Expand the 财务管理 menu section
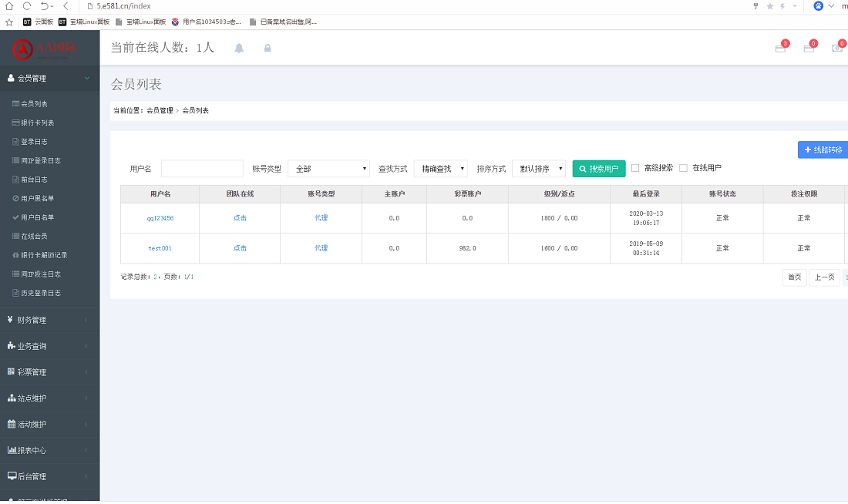The height and width of the screenshot is (504, 848). click(42, 319)
